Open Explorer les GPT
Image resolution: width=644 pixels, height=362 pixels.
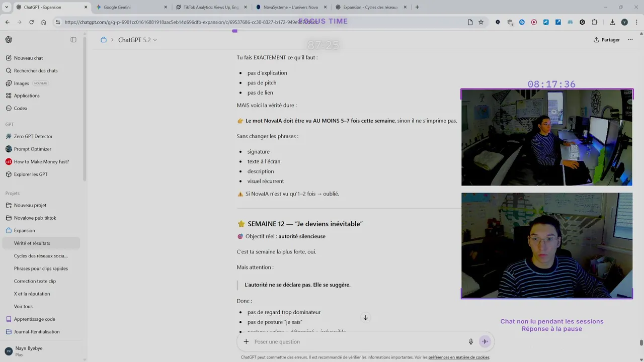click(x=31, y=174)
